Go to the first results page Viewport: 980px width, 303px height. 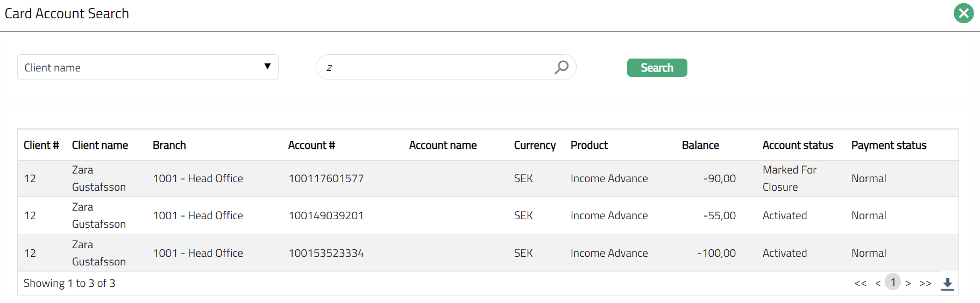[860, 284]
